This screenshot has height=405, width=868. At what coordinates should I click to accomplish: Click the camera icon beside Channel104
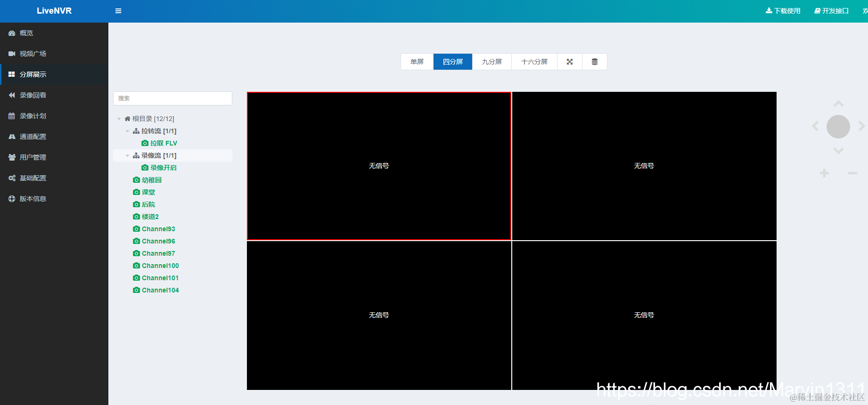pyautogui.click(x=136, y=290)
